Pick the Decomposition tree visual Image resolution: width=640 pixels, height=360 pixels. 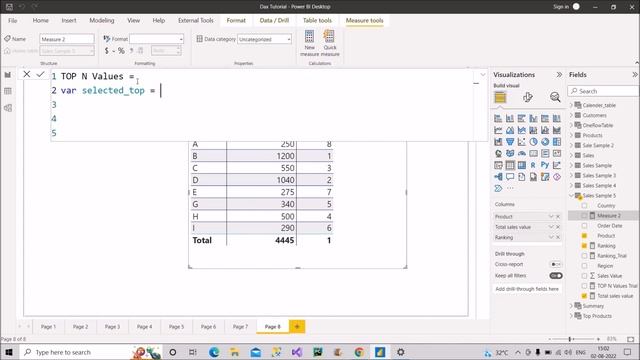click(498, 177)
